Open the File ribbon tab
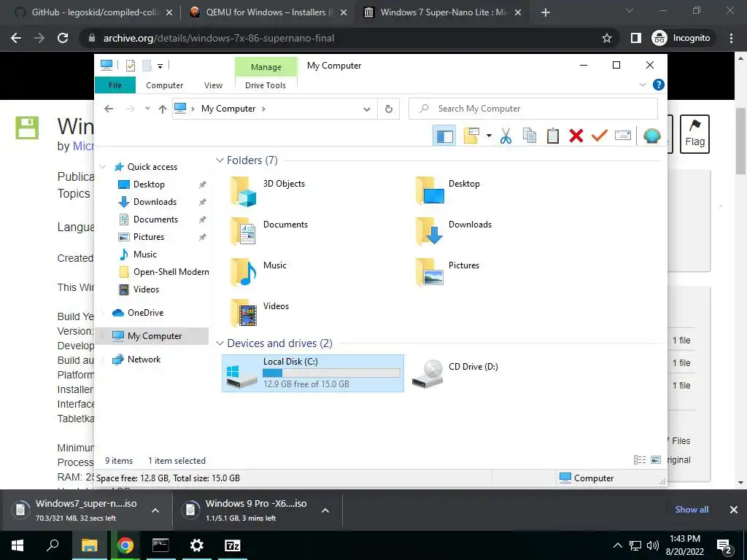747x560 pixels. [x=115, y=85]
